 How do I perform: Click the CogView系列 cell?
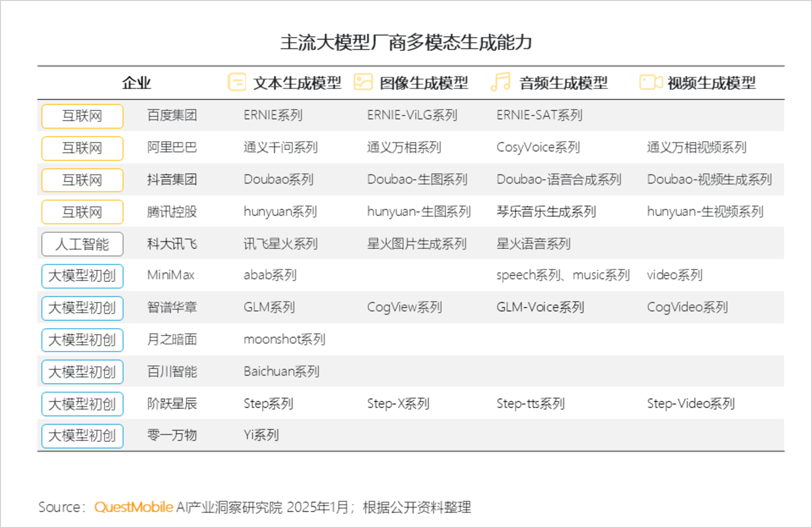pos(404,307)
